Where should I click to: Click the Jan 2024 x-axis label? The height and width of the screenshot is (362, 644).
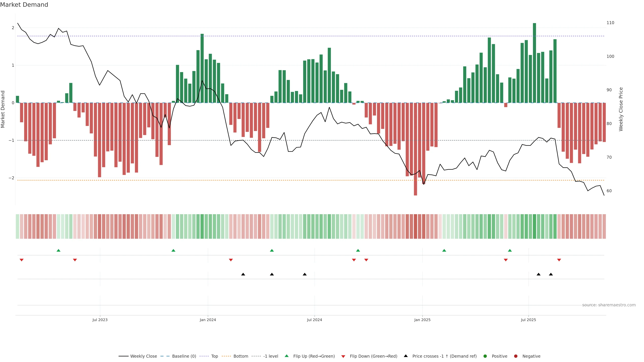208,320
